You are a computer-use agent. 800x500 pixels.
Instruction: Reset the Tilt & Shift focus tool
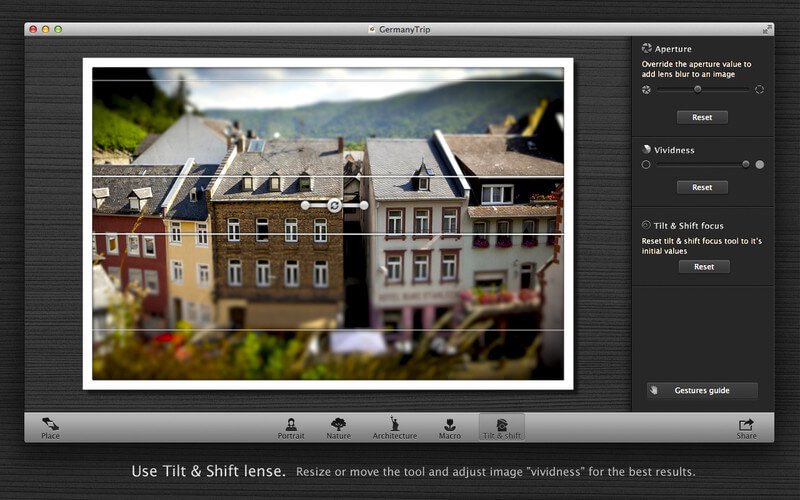click(704, 267)
